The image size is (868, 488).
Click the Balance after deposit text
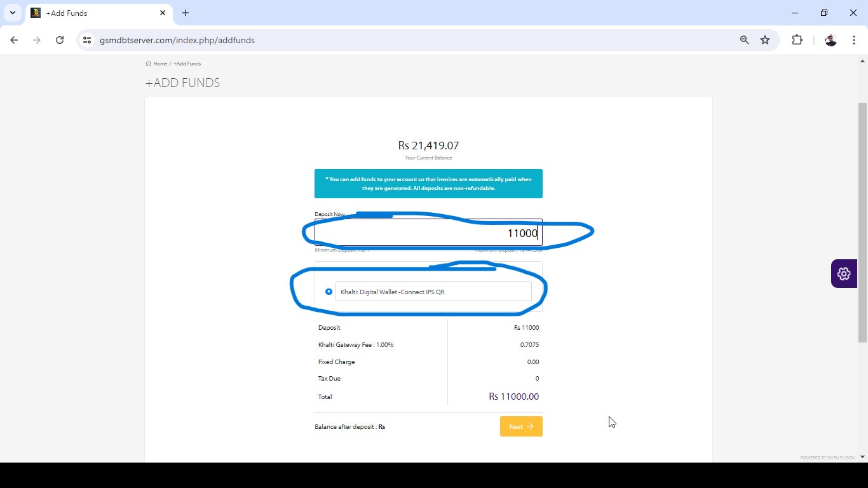349,426
